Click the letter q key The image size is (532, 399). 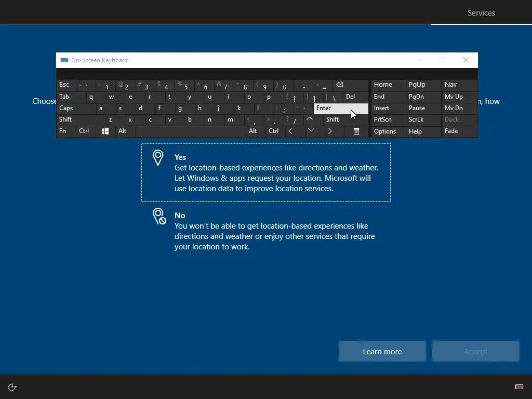96,97
